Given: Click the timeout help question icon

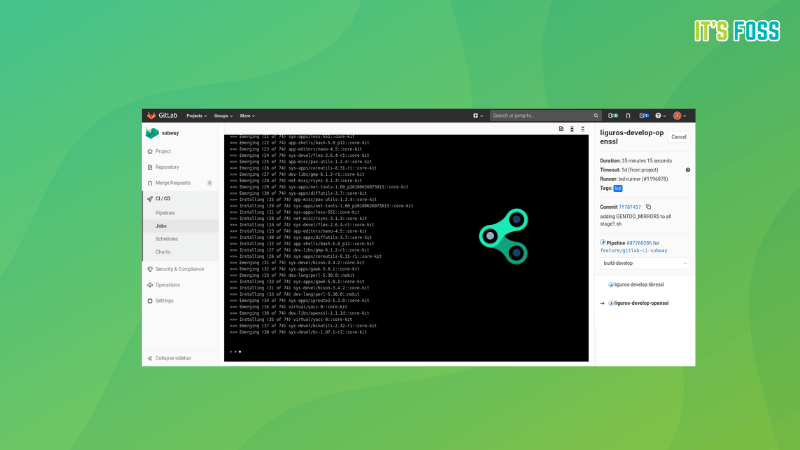Looking at the screenshot, I should click(688, 170).
